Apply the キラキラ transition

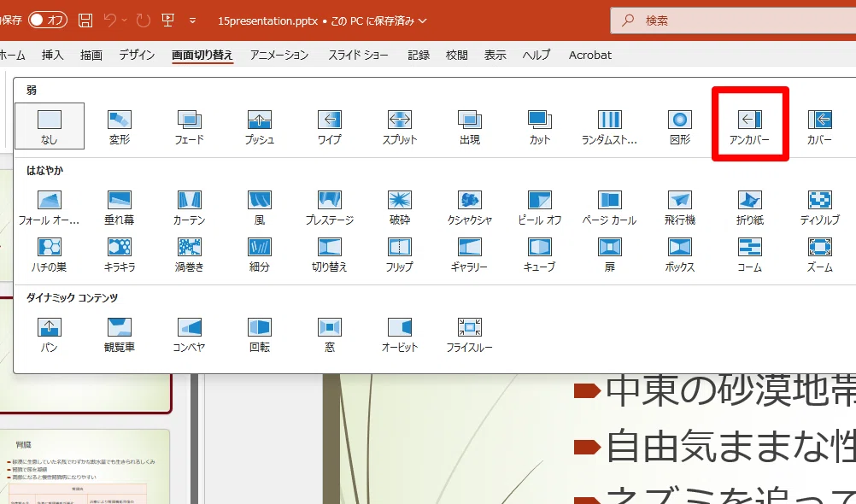pyautogui.click(x=120, y=255)
